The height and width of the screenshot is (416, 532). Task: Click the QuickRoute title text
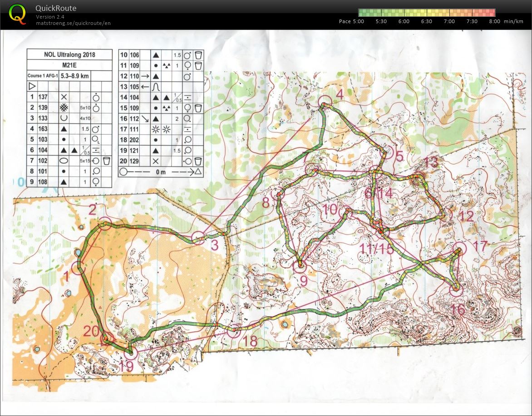tap(56, 8)
